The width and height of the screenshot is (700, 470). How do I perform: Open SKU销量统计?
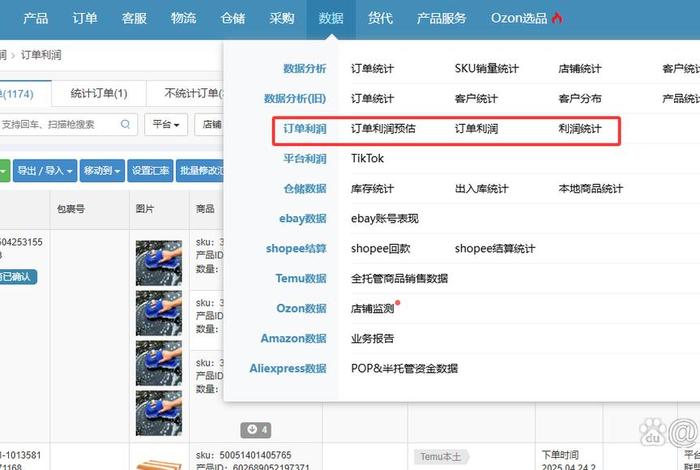pos(487,69)
